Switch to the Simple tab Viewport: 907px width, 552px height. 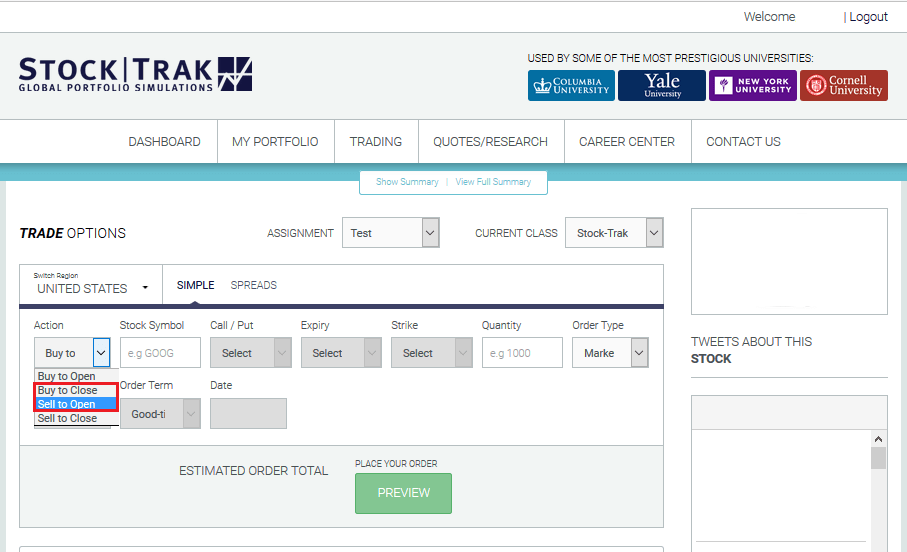pyautogui.click(x=196, y=285)
